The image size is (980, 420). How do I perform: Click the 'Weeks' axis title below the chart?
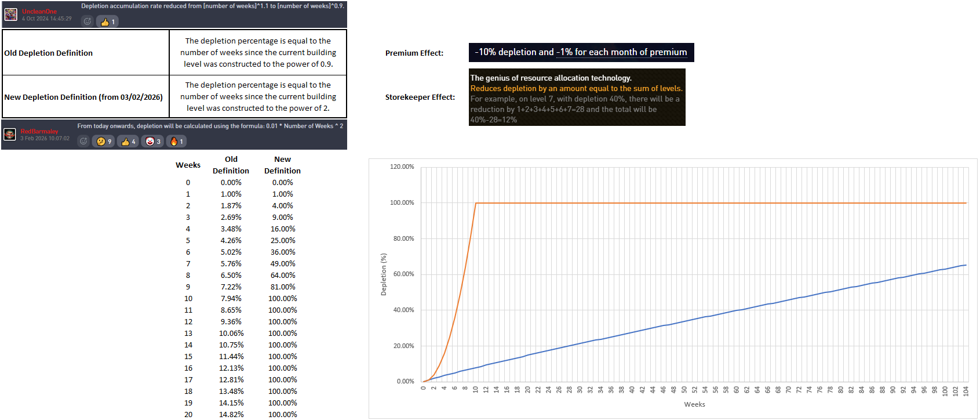(694, 404)
